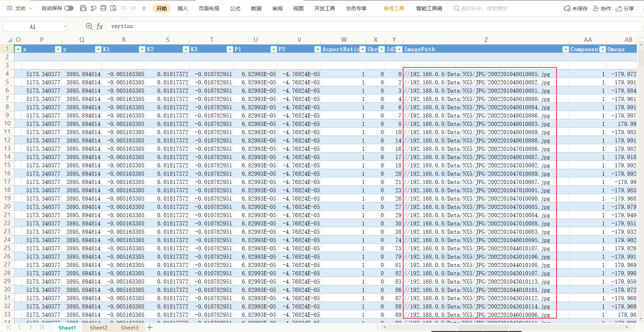
Task: Open the AspectRatio column filter dropdown
Action: click(363, 49)
